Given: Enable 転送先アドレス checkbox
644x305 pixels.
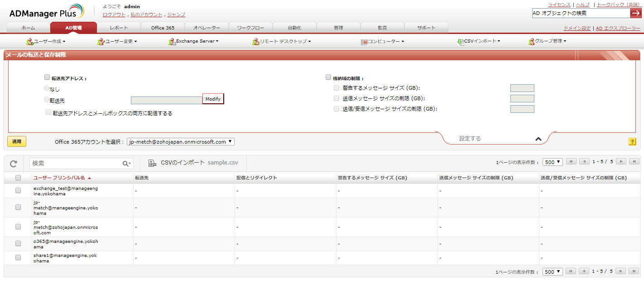Looking at the screenshot, I should point(47,77).
